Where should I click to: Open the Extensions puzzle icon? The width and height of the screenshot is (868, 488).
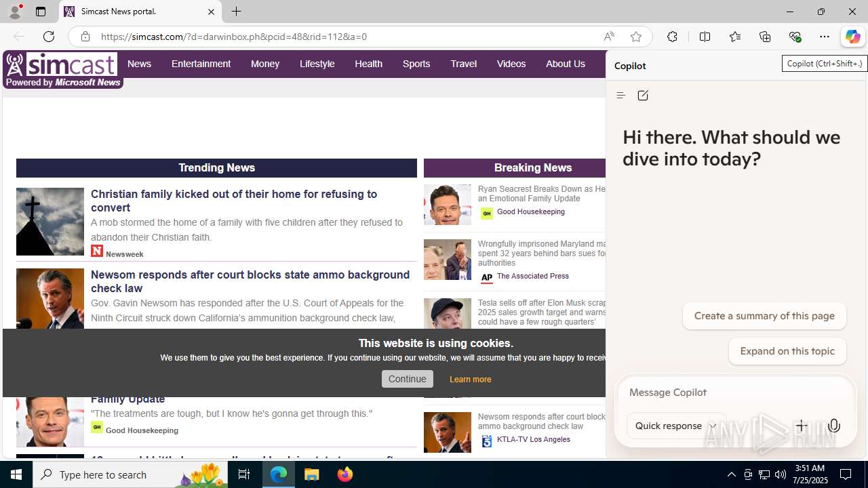[x=672, y=37]
